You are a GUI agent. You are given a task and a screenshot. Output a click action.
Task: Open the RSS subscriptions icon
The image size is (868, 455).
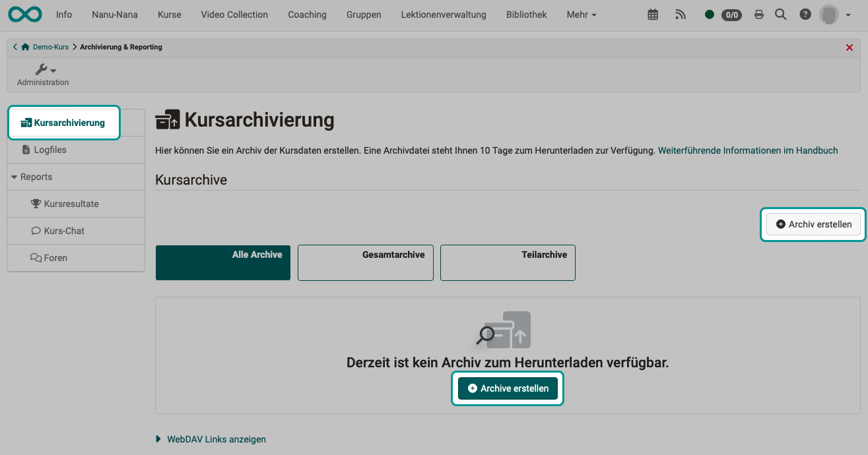click(681, 15)
